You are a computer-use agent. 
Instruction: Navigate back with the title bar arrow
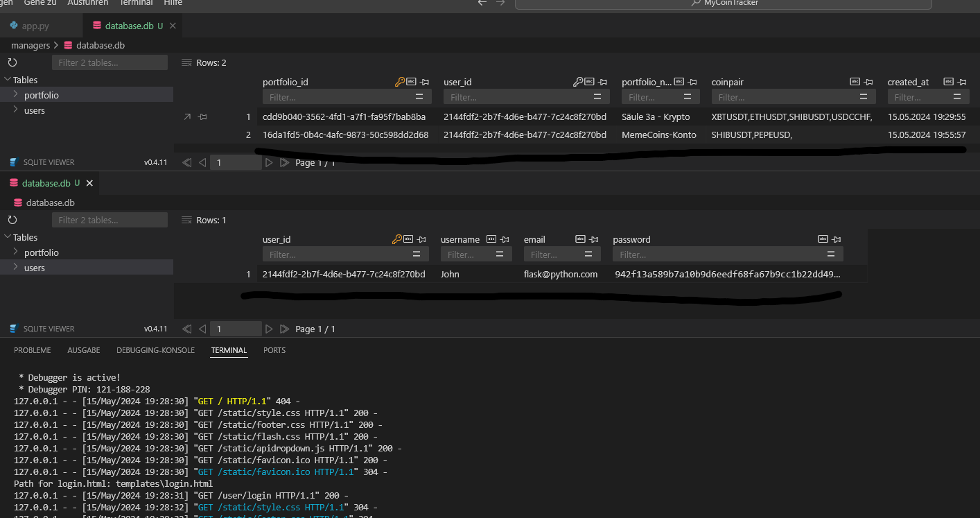(482, 3)
